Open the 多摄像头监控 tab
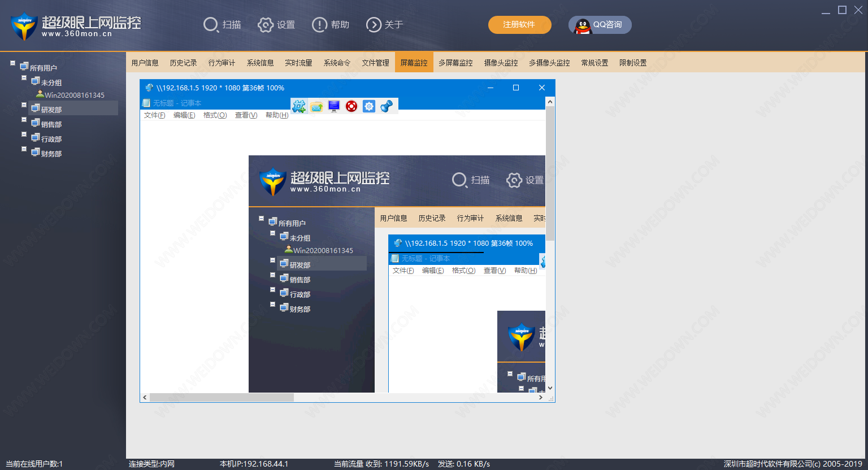 550,63
